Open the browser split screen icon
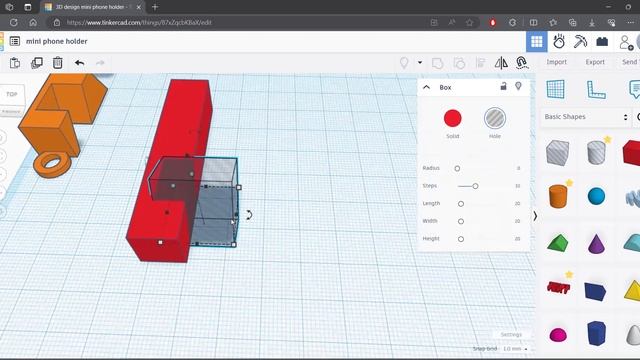Screen dimensions: 640x360 pyautogui.click(x=533, y=22)
